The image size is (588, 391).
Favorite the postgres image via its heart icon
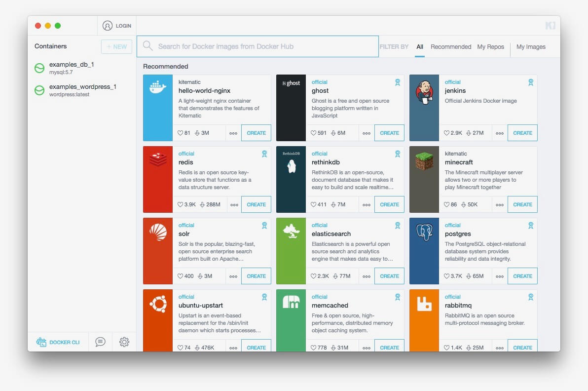[x=446, y=275]
